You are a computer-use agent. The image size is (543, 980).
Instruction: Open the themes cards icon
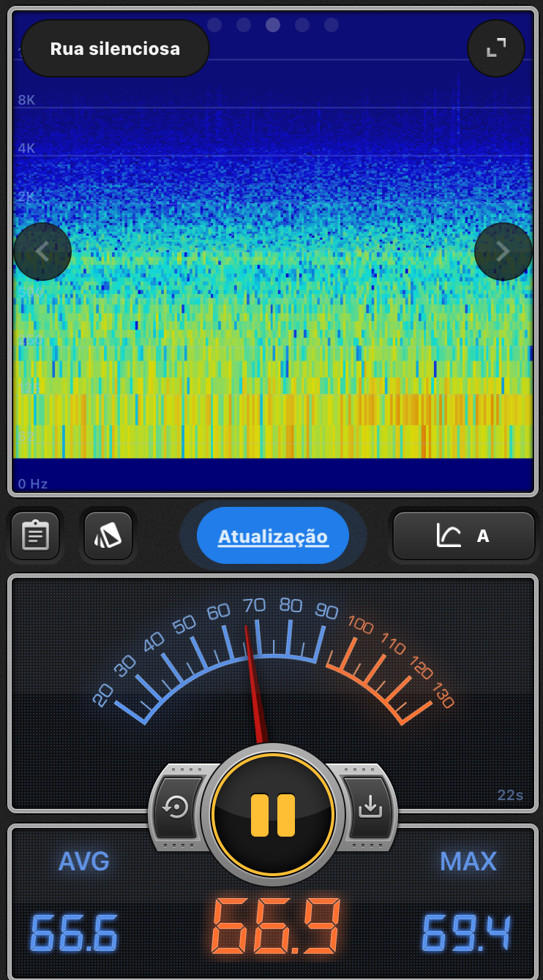click(108, 535)
